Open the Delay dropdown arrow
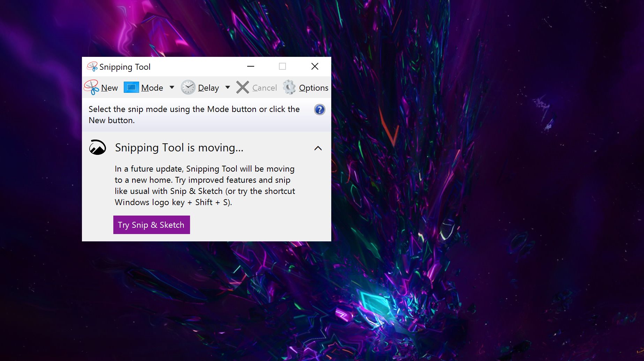Image resolution: width=644 pixels, height=361 pixels. coord(228,87)
